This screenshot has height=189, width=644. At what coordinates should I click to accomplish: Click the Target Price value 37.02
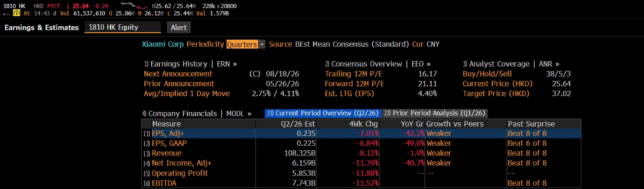pos(561,93)
